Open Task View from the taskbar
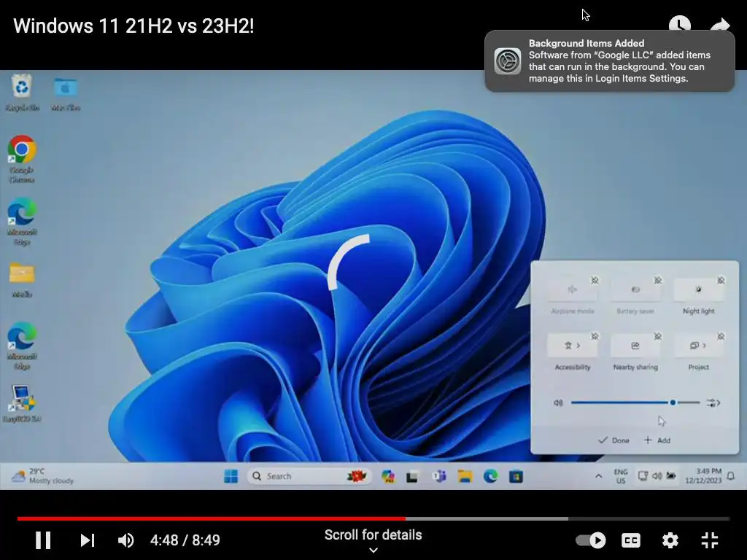 click(x=412, y=476)
